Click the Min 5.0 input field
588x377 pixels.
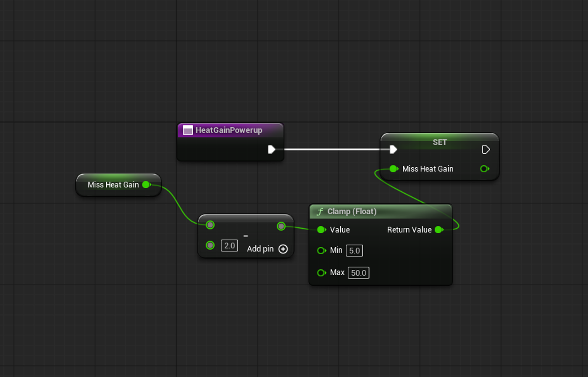354,251
